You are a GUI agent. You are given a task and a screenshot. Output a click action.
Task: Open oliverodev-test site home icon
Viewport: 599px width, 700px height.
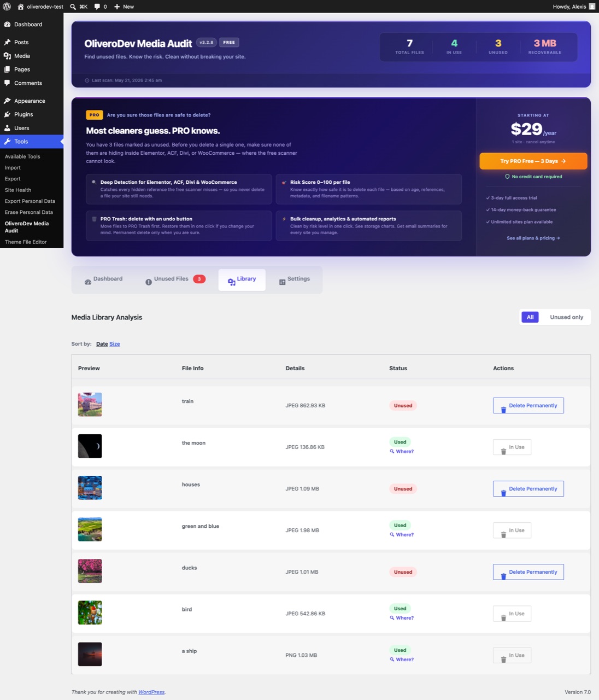click(x=21, y=7)
